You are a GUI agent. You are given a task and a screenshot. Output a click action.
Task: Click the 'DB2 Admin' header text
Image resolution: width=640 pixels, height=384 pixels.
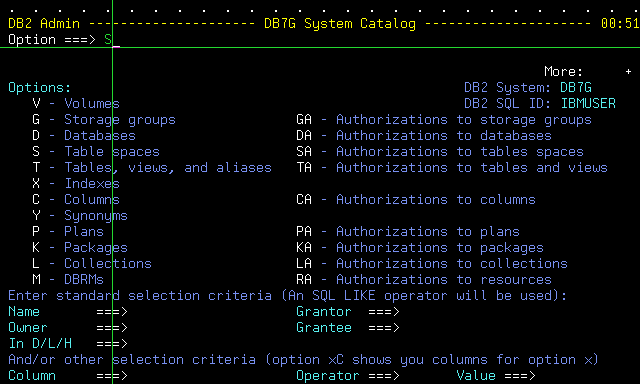tap(44, 24)
